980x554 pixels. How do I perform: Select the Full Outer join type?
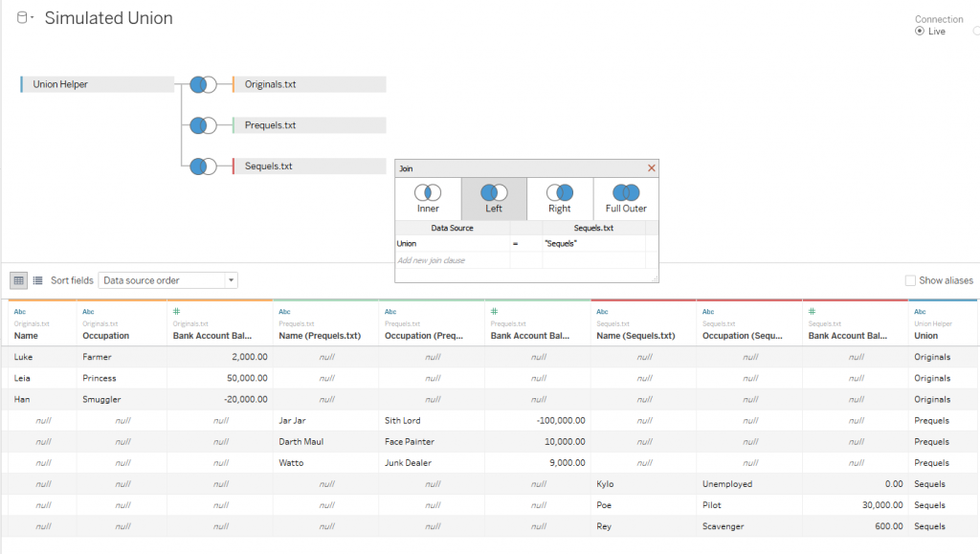pos(624,196)
